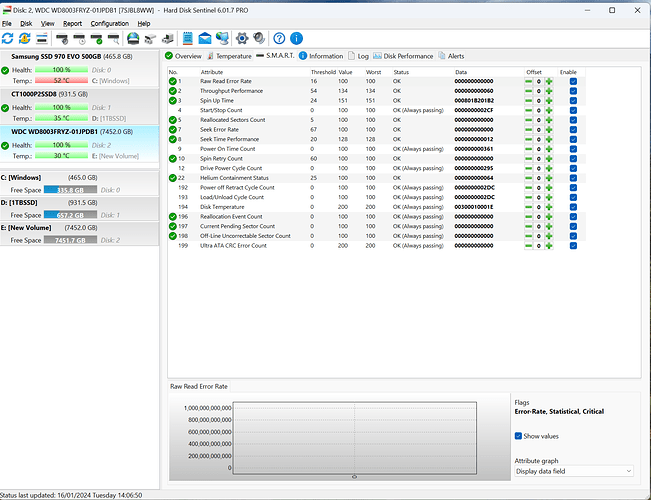Click the blue About info toolbar icon
The width and height of the screenshot is (651, 500).
point(296,38)
